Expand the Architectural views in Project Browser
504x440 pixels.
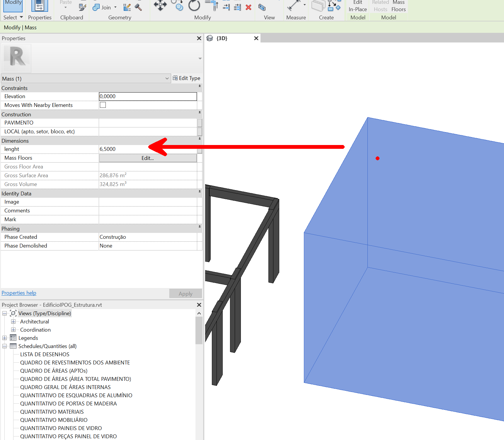(13, 321)
